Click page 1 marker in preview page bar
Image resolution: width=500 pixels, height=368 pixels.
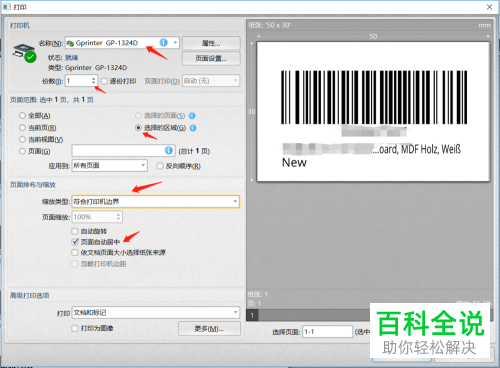252,315
